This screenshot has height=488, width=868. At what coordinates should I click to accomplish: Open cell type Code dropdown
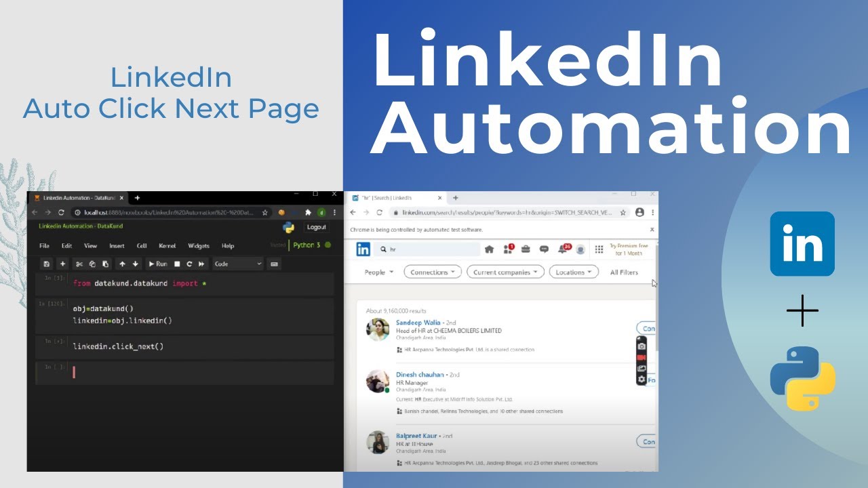click(237, 264)
